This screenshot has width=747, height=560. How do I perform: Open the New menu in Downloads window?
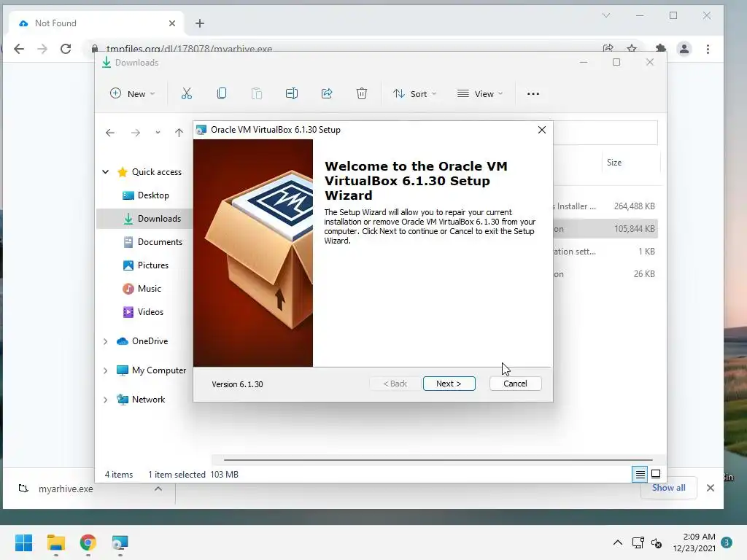point(133,94)
